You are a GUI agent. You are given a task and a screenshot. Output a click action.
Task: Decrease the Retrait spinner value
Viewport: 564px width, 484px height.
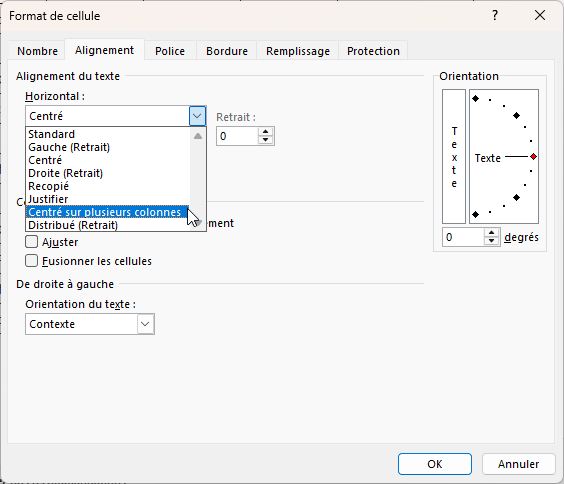(x=265, y=140)
